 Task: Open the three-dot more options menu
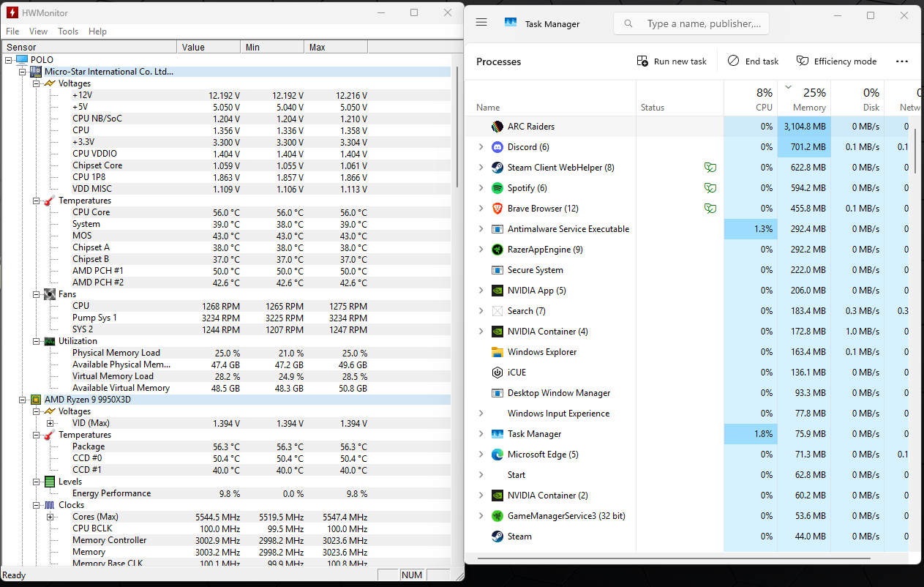click(x=902, y=61)
